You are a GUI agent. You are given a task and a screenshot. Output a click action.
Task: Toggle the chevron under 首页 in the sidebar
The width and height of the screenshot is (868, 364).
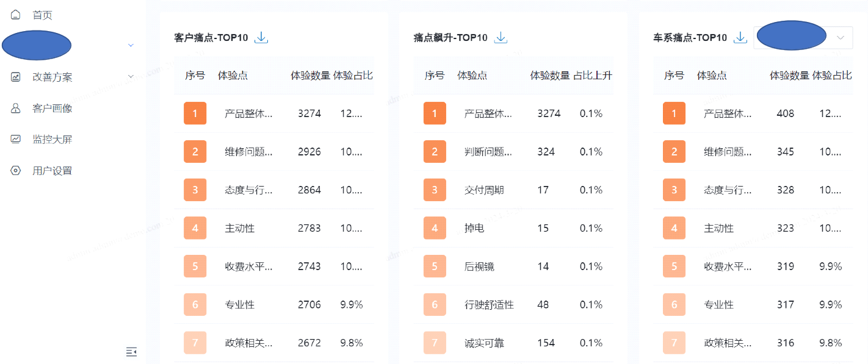(x=131, y=46)
